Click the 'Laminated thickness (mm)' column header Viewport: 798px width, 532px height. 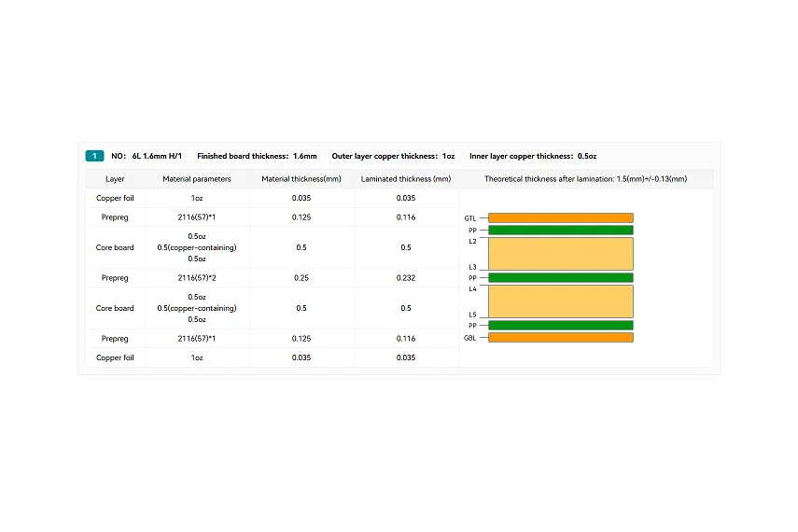[406, 179]
